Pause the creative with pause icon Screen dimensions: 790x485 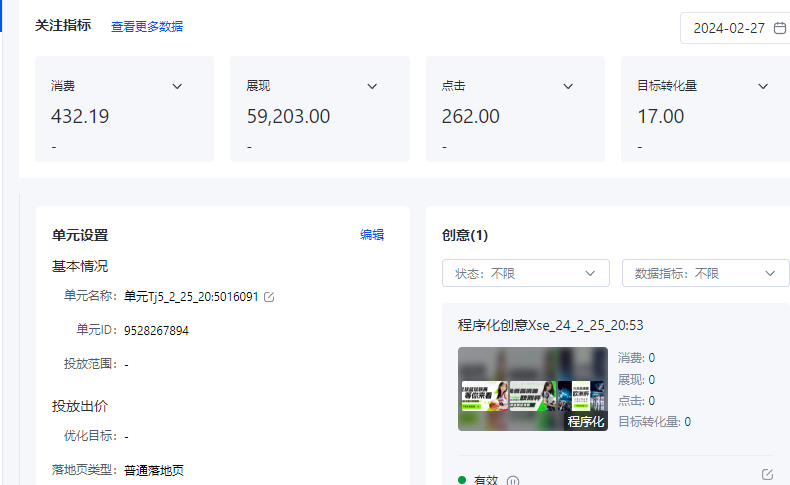pos(512,480)
